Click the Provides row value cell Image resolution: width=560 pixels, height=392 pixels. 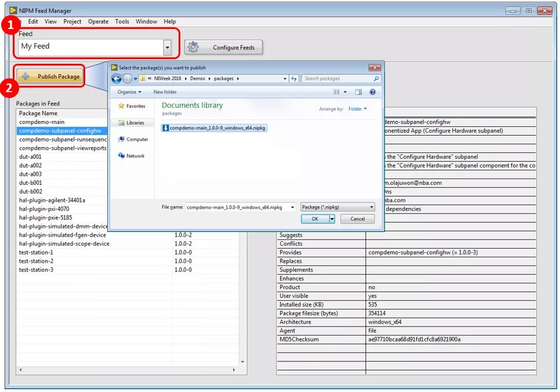(x=450, y=253)
